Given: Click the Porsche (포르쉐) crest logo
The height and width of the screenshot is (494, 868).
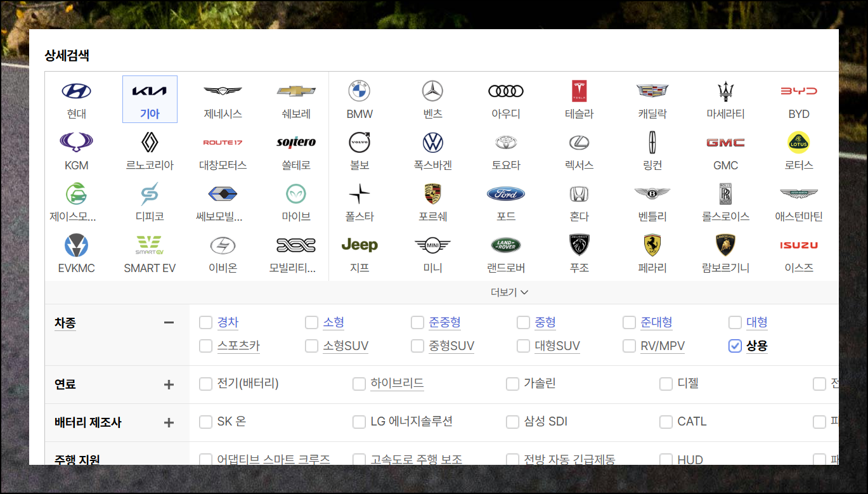Looking at the screenshot, I should (x=432, y=193).
